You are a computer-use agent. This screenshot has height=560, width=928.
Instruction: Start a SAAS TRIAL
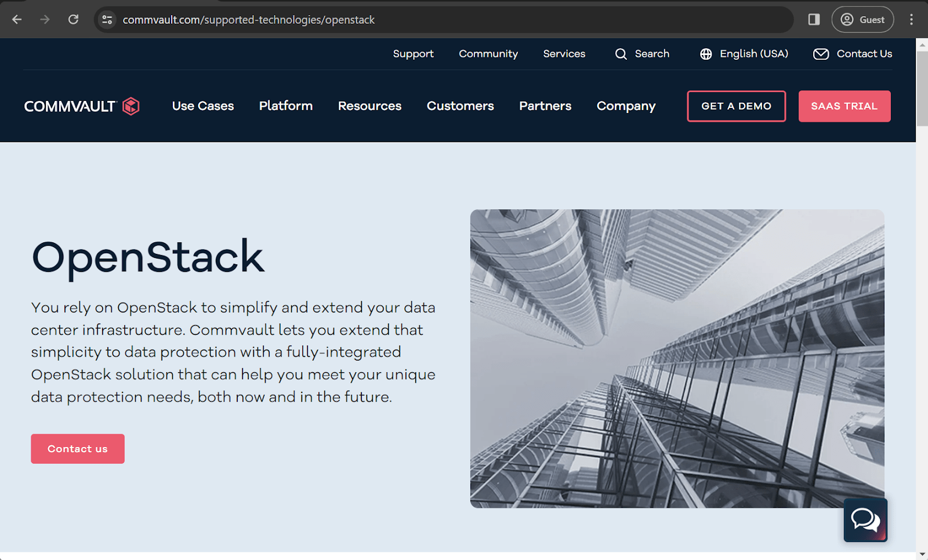[844, 106]
